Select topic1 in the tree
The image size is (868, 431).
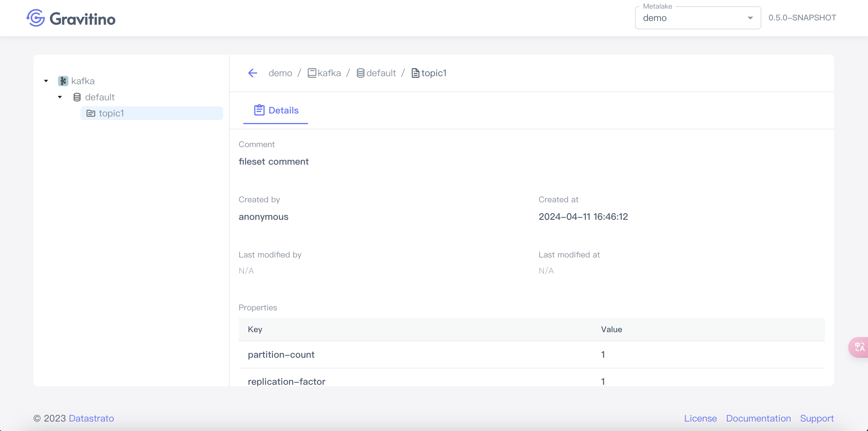click(x=111, y=113)
